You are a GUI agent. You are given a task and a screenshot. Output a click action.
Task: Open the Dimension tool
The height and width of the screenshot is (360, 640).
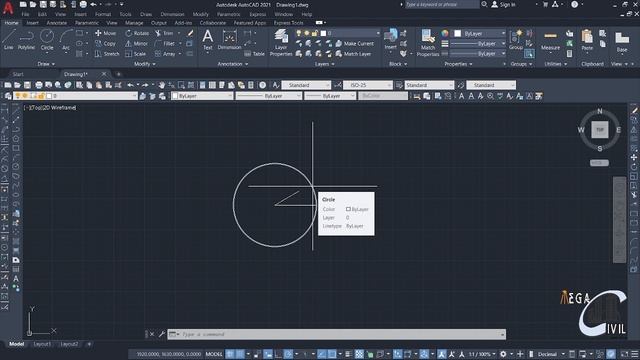229,40
